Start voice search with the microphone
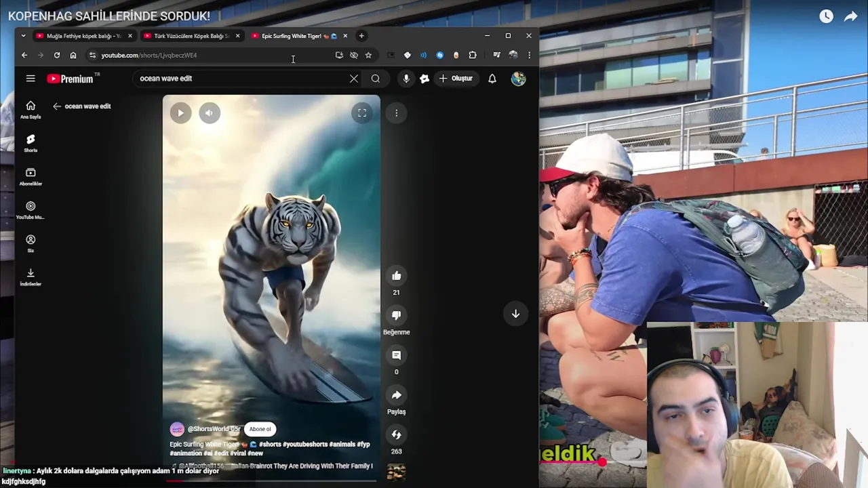This screenshot has width=868, height=488. 406,79
